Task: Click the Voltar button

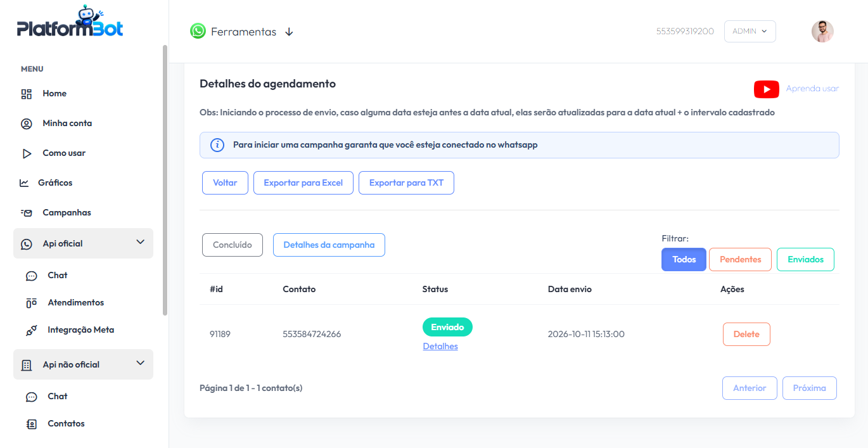Action: pos(225,182)
